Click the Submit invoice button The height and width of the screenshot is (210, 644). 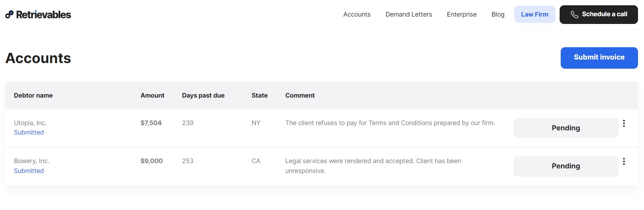pos(599,58)
